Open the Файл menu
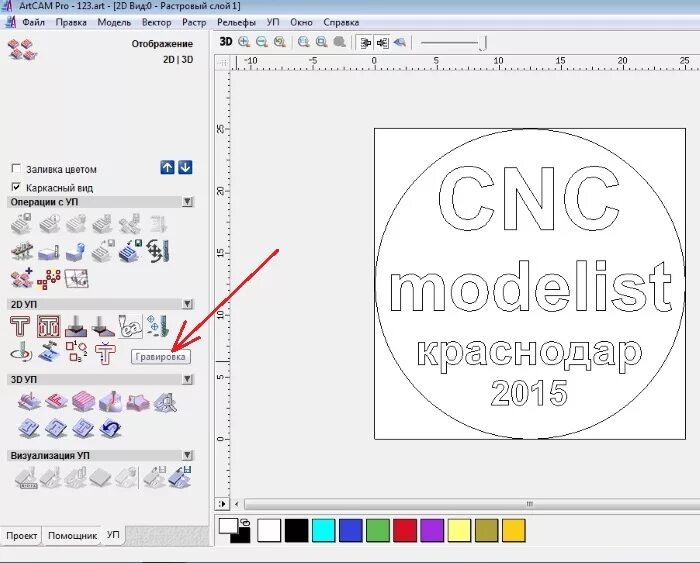 pyautogui.click(x=33, y=22)
